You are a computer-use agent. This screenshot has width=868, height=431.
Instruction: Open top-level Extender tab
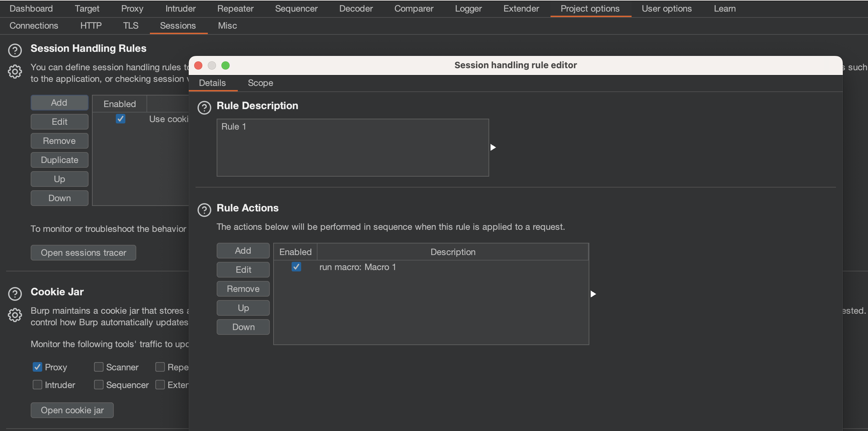tap(521, 9)
